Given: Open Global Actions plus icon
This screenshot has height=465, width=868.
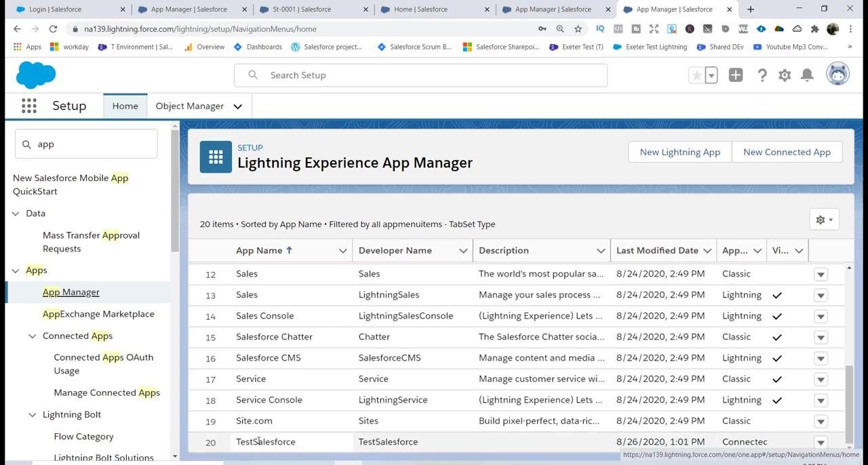Looking at the screenshot, I should point(736,75).
